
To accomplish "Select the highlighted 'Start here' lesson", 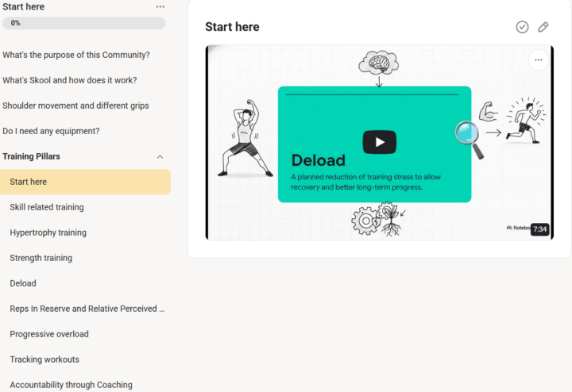I will pyautogui.click(x=85, y=182).
